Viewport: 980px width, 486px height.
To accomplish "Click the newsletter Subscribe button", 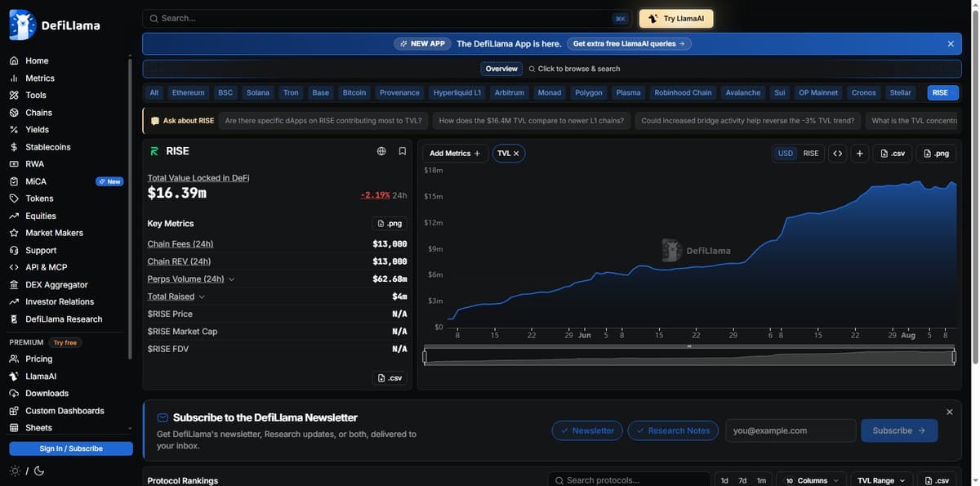I will tap(899, 430).
